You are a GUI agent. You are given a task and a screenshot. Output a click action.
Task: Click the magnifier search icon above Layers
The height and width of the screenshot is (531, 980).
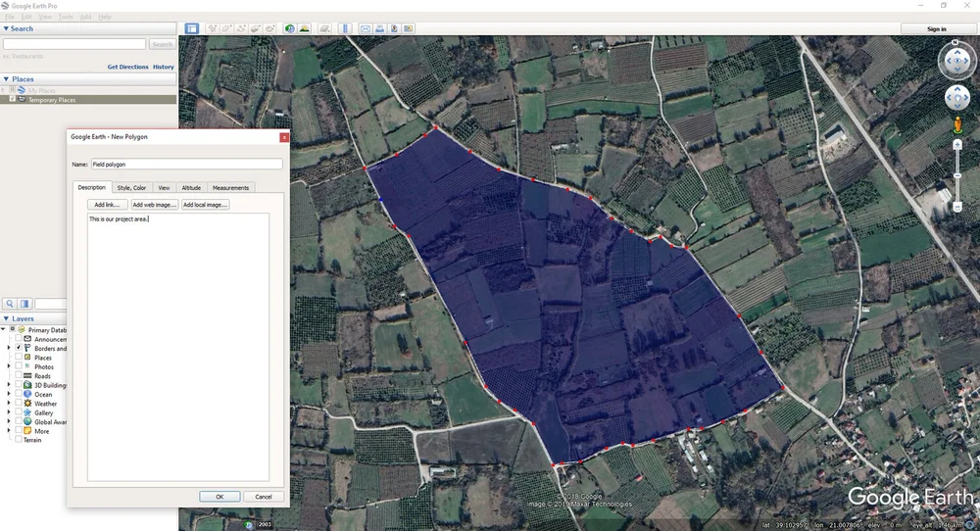tap(10, 304)
